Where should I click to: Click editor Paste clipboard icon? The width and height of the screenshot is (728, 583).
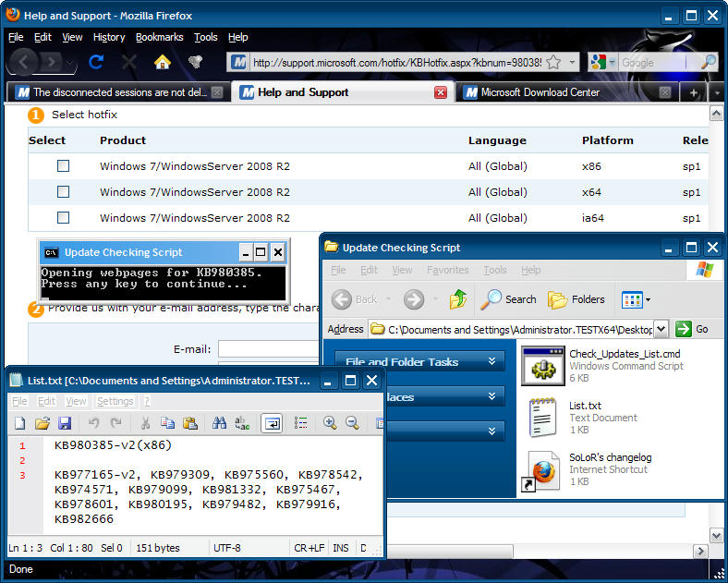190,423
